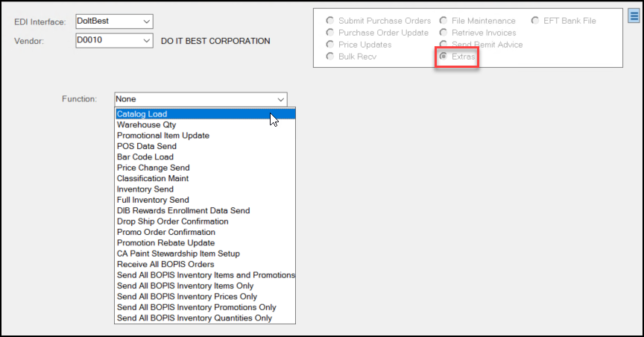Screen dimensions: 644x337
Task: Enable the Bulk Recv radio option
Action: (330, 57)
